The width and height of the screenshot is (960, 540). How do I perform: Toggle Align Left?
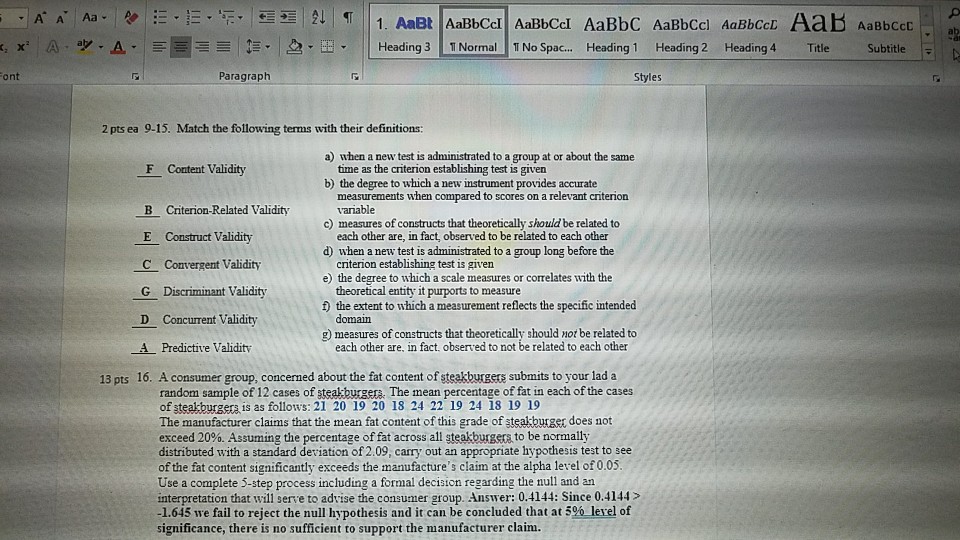pyautogui.click(x=159, y=47)
